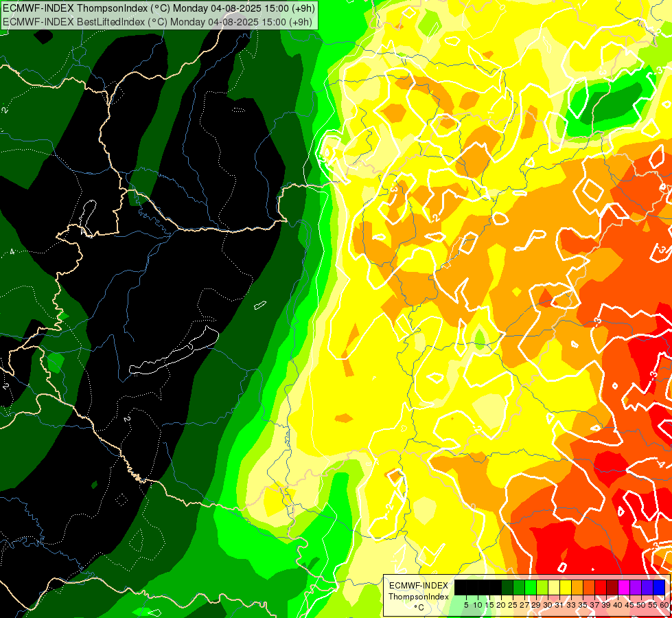
Task: Click legend tick value '55'
Action: pyautogui.click(x=653, y=605)
